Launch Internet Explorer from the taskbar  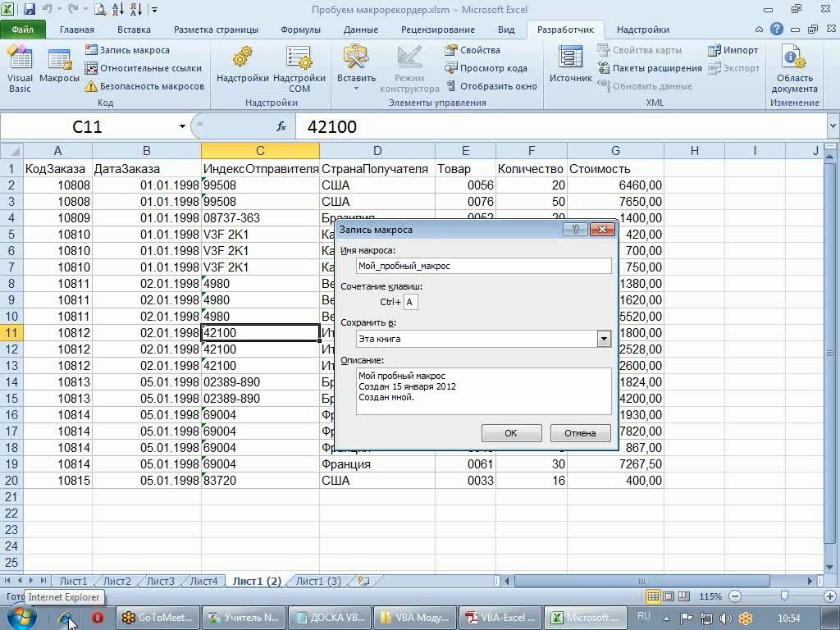pos(67,618)
